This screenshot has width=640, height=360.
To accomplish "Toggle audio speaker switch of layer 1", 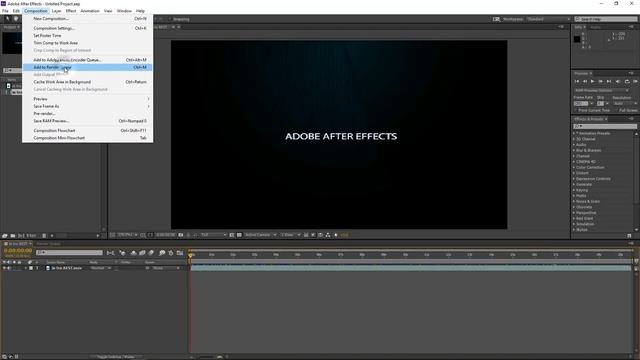I will pos(9,268).
